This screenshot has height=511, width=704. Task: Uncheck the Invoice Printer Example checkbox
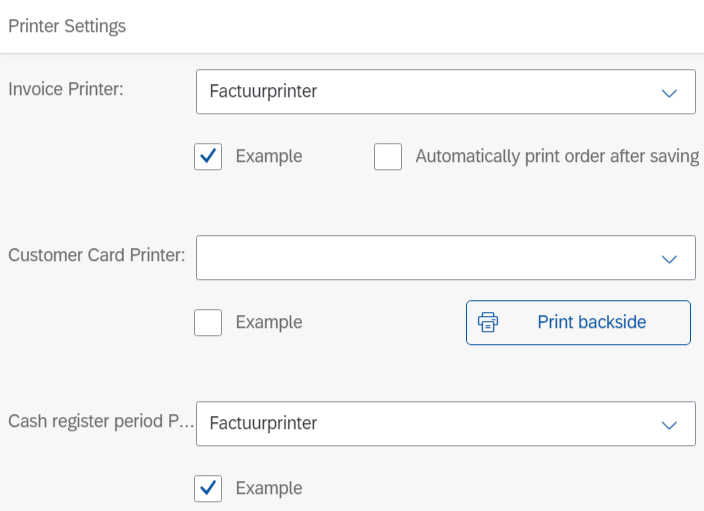208,157
